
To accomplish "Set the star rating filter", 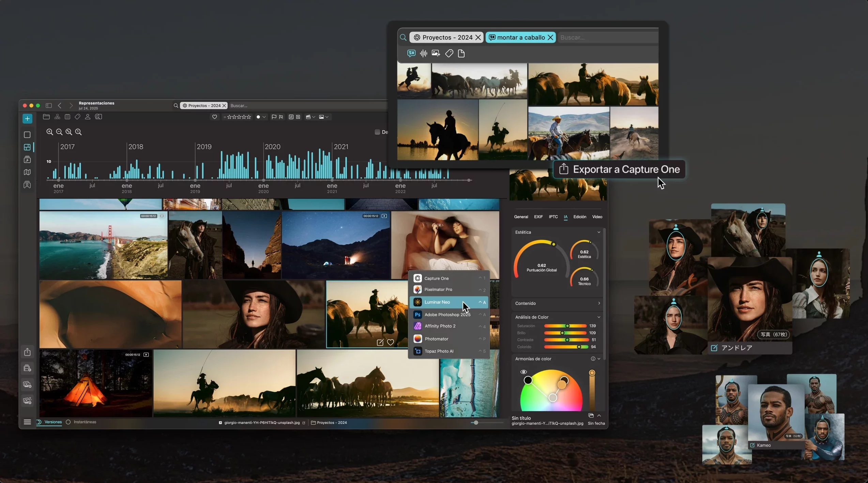I will pyautogui.click(x=238, y=117).
